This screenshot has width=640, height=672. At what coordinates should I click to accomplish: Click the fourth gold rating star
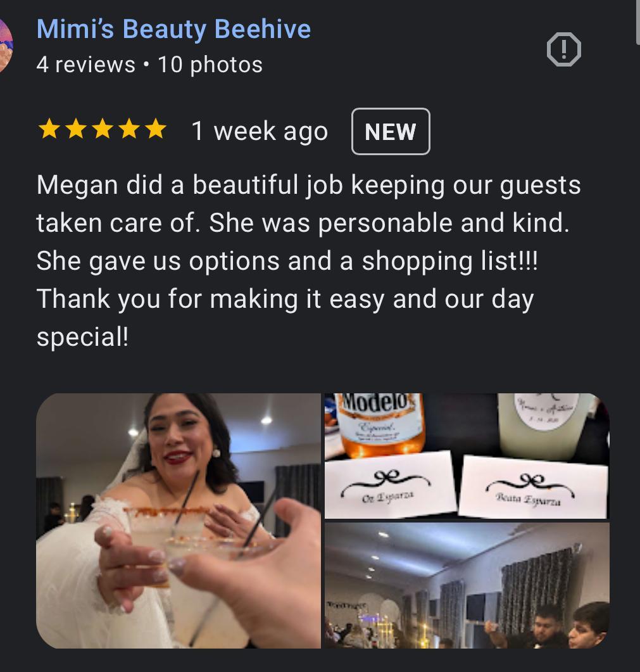pos(129,129)
